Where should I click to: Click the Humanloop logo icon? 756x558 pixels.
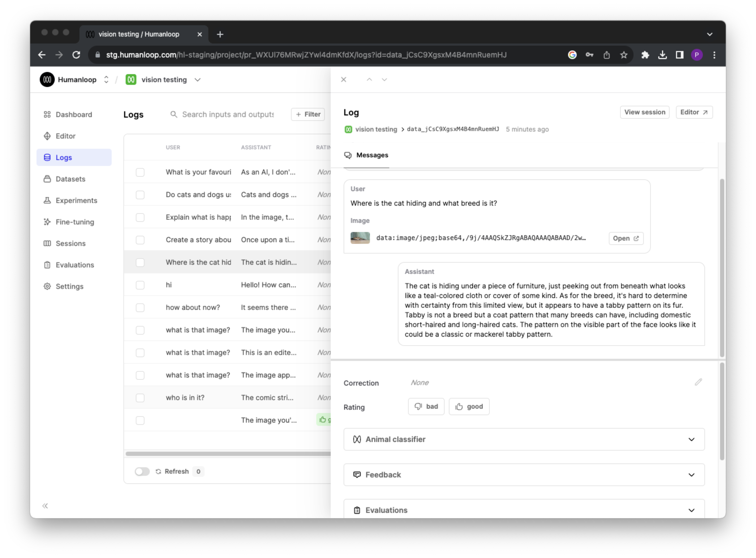tap(47, 80)
